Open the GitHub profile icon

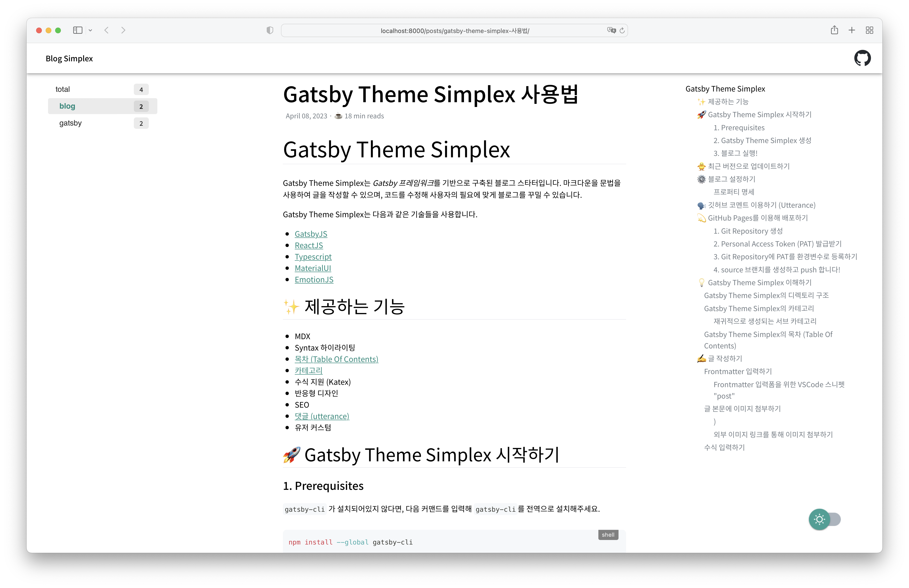862,58
